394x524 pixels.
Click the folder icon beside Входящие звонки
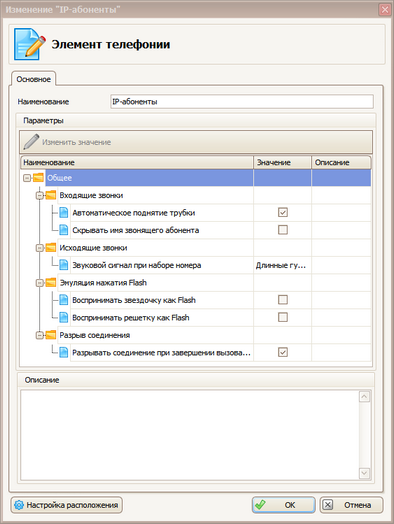[51, 195]
